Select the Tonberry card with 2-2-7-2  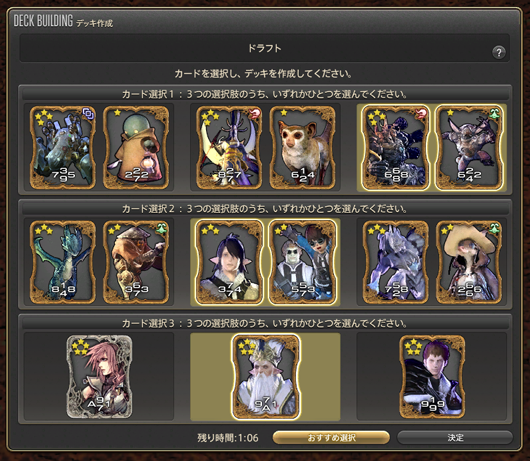[x=136, y=148]
